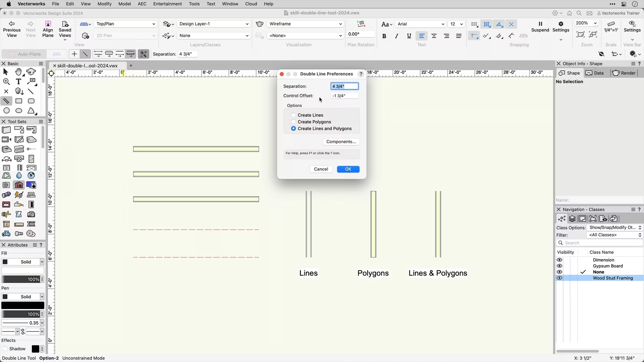Open Double Line tool preferences icon
Viewport: 644px width, 362px height.
(144, 54)
